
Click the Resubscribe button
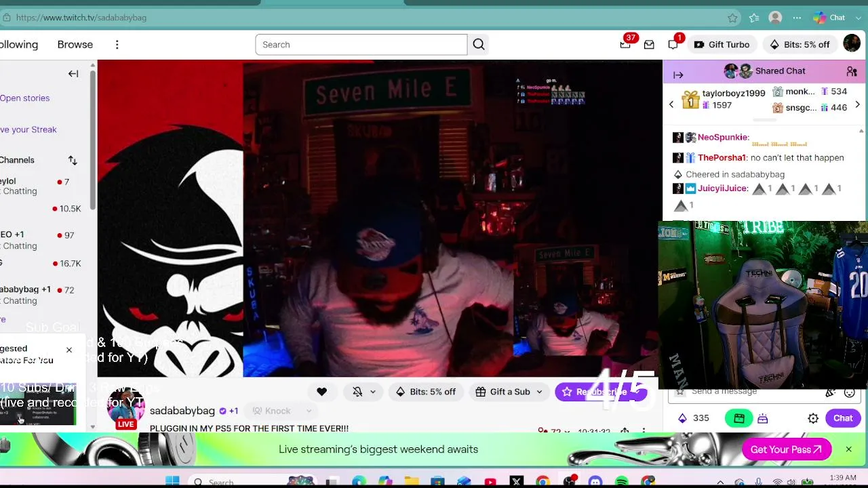tap(601, 392)
